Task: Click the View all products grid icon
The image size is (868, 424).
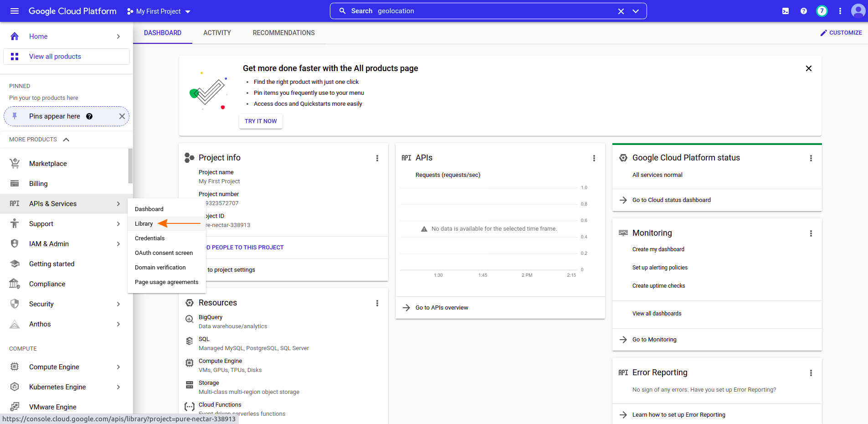Action: point(15,57)
